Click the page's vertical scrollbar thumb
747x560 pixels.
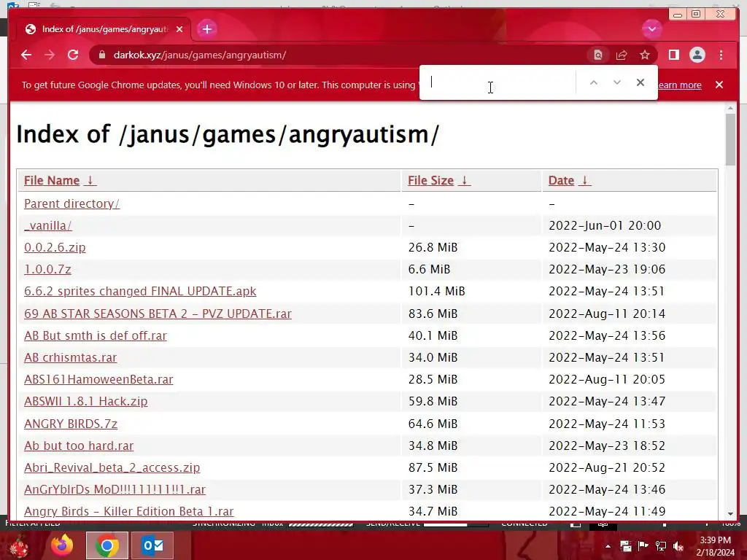pos(730,140)
